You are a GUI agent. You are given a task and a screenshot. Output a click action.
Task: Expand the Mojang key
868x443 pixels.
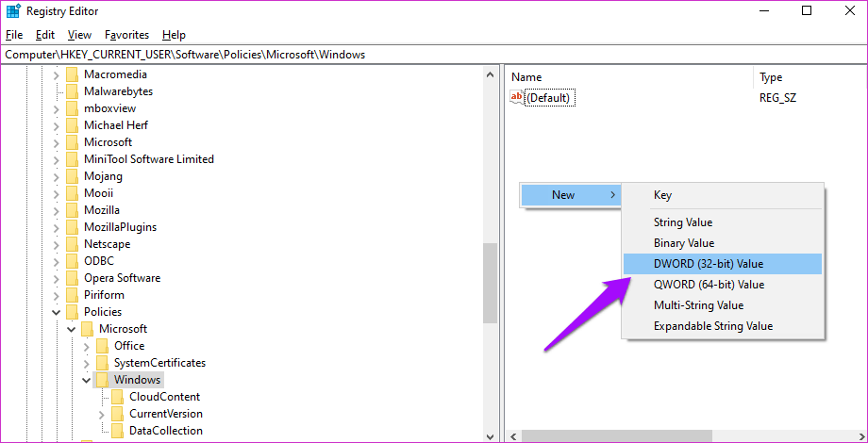click(56, 177)
